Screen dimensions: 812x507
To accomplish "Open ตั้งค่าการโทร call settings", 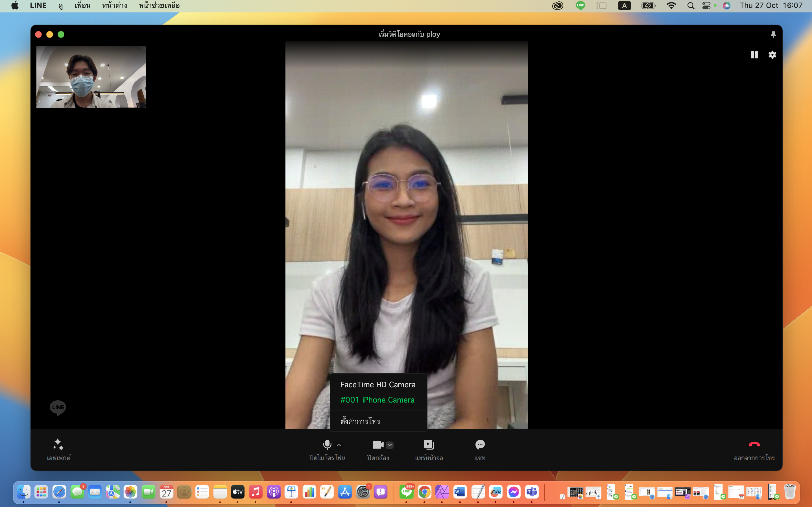I will point(360,421).
